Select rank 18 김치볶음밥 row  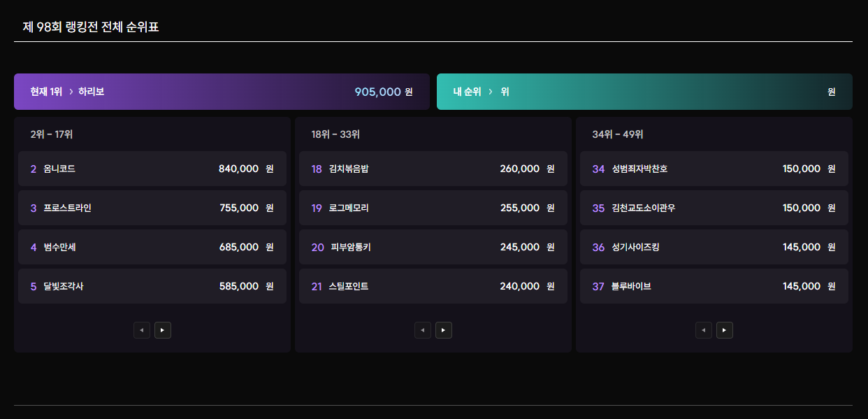(x=433, y=169)
